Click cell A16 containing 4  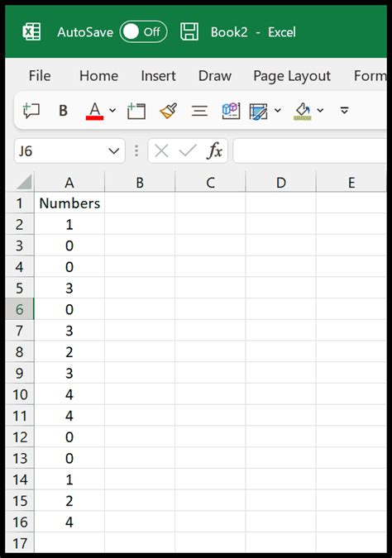pyautogui.click(x=69, y=522)
